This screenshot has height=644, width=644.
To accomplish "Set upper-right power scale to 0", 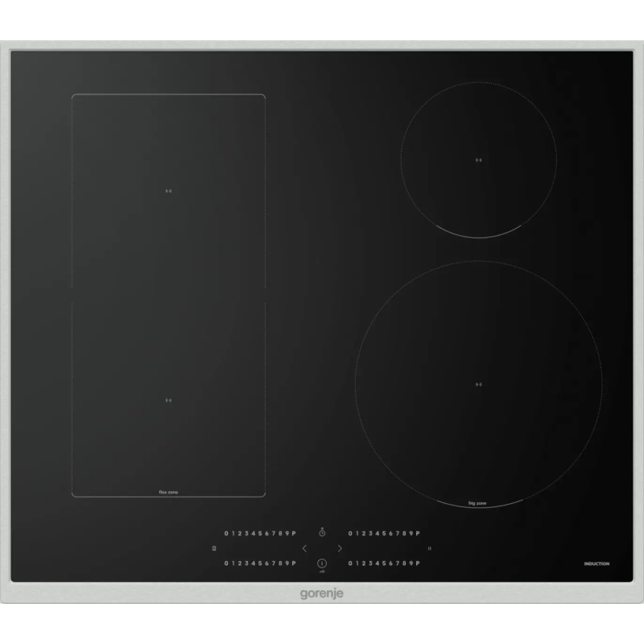I will pyautogui.click(x=350, y=534).
